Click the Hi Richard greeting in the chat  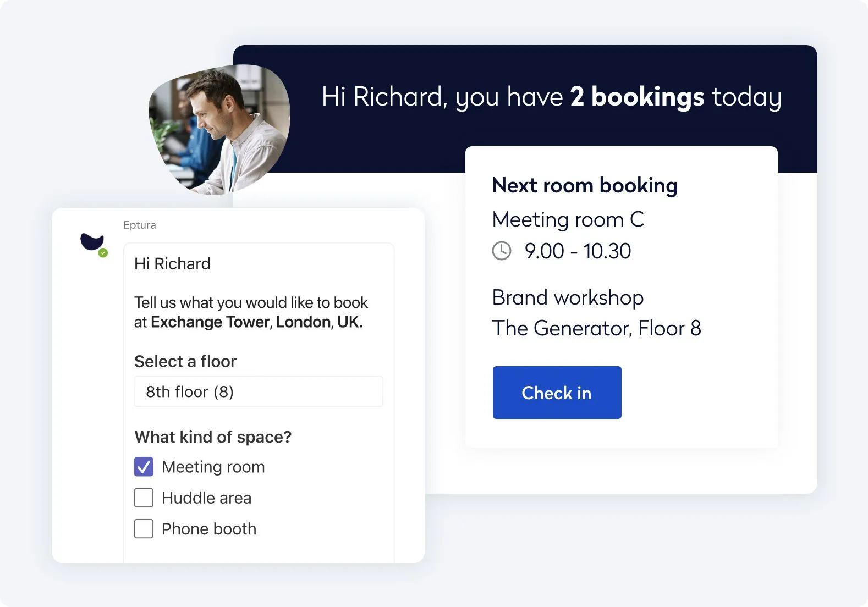[x=172, y=264]
